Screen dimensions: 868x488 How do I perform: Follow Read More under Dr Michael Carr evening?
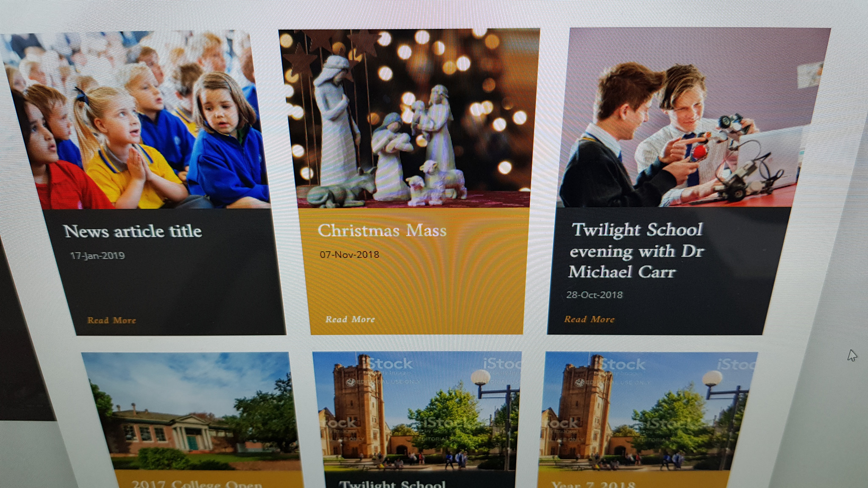click(x=589, y=319)
